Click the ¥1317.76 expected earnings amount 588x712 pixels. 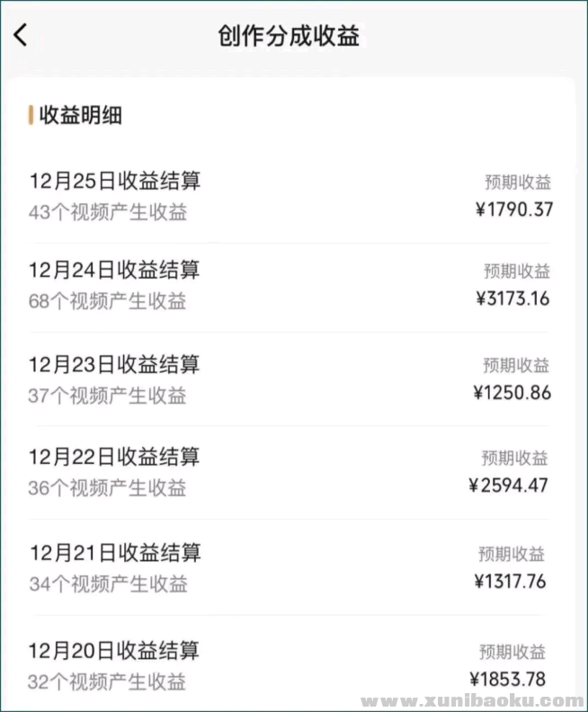pos(510,582)
